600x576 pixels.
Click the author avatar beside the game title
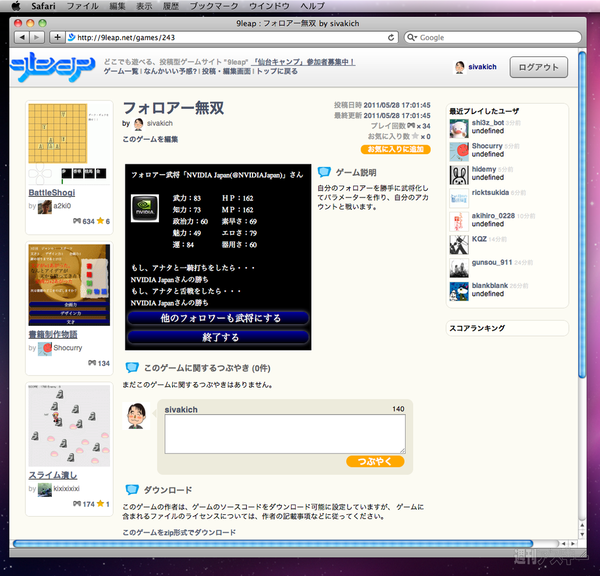click(139, 124)
